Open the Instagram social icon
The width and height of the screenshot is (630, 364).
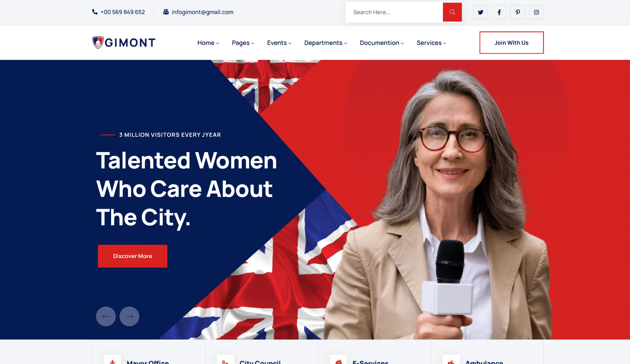536,12
